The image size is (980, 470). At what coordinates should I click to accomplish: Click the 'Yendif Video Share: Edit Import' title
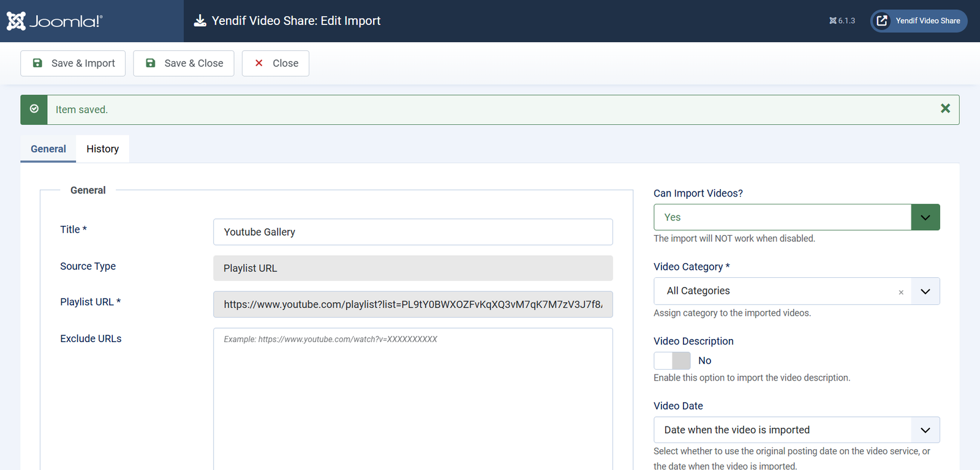coord(296,21)
